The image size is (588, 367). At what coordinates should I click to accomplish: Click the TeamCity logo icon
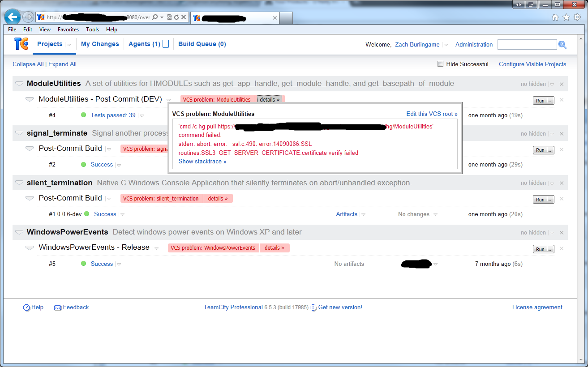click(x=21, y=44)
